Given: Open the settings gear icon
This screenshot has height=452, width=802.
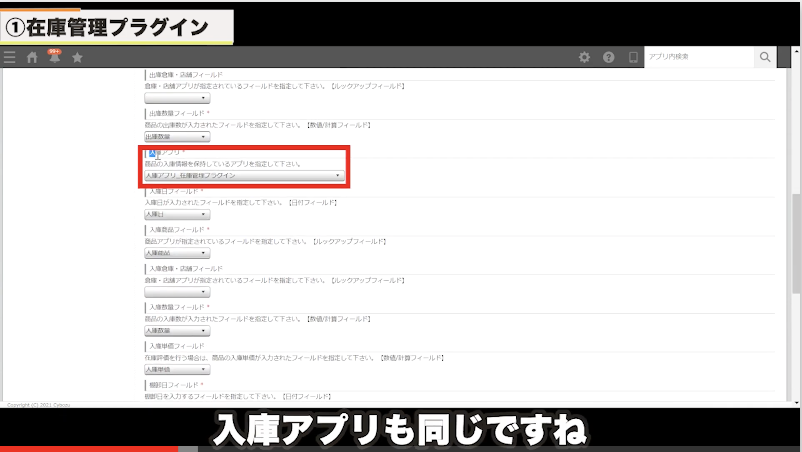Looking at the screenshot, I should click(x=585, y=58).
